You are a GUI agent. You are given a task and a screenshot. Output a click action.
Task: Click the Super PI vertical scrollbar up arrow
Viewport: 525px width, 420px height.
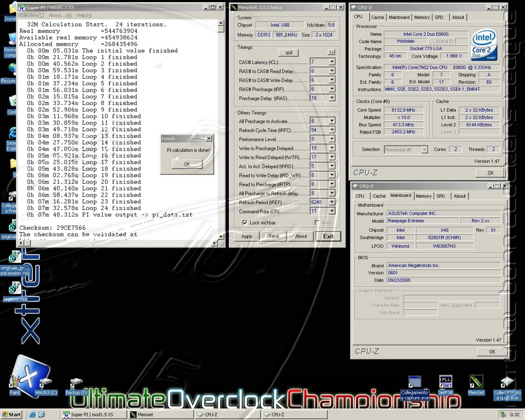[x=220, y=23]
